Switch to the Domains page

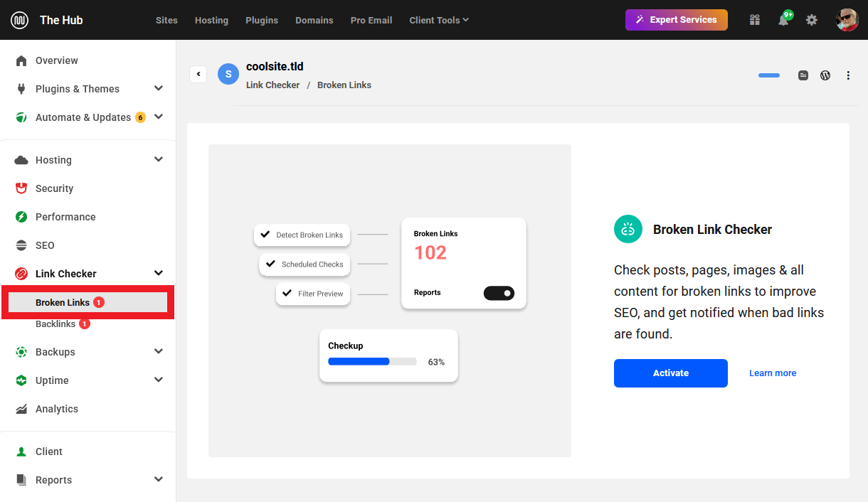coord(314,20)
